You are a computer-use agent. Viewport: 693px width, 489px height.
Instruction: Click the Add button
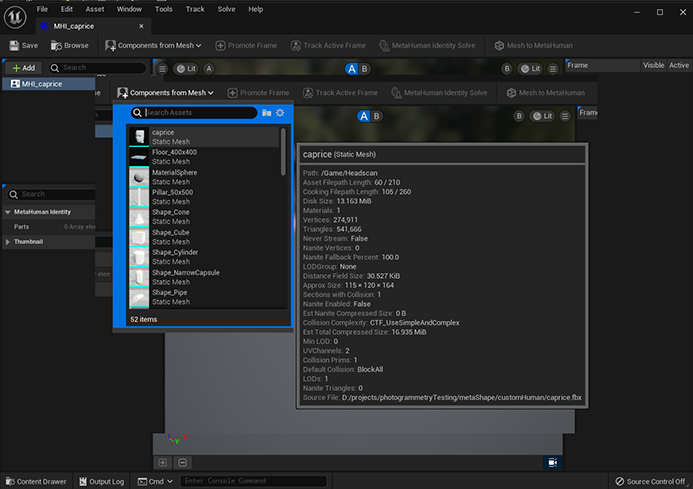pyautogui.click(x=23, y=67)
